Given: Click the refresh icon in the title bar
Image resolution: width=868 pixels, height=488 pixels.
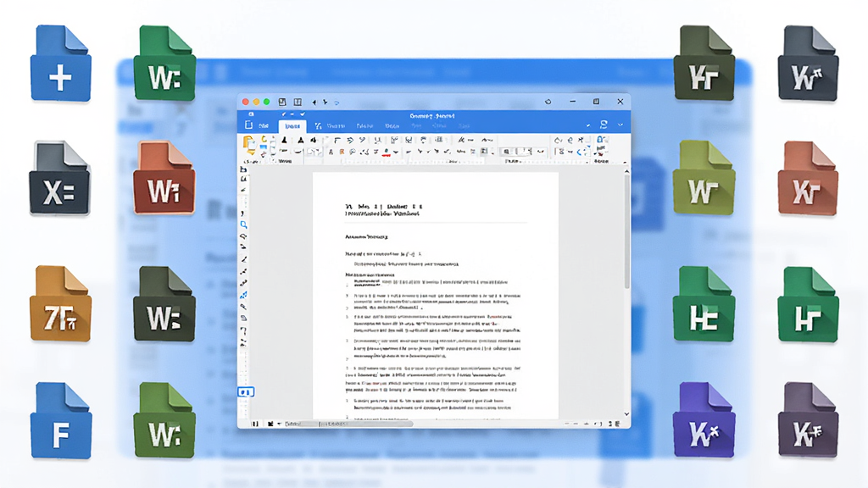Looking at the screenshot, I should point(548,102).
